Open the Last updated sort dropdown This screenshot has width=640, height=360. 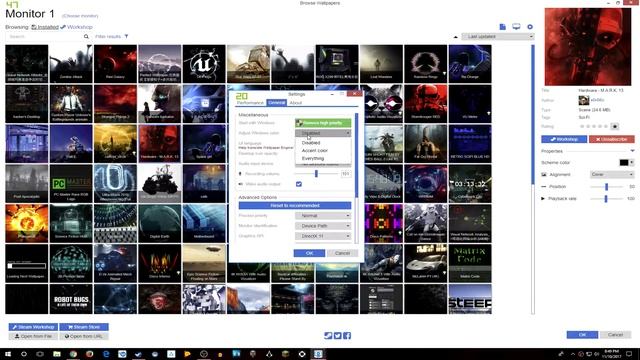[498, 37]
